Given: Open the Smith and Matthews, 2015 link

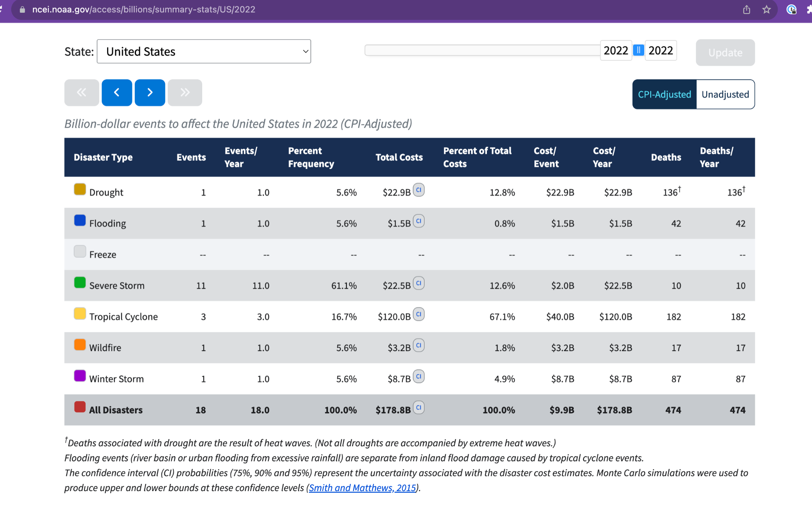Looking at the screenshot, I should pyautogui.click(x=362, y=488).
